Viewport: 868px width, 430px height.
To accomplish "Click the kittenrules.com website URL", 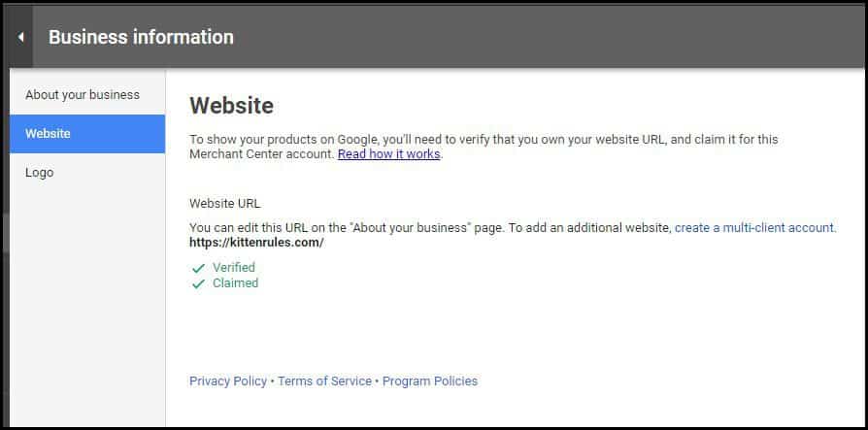I will pos(256,243).
